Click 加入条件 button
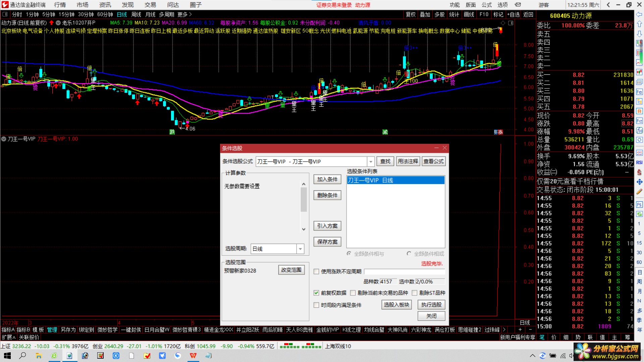This screenshot has height=362, width=644. pyautogui.click(x=327, y=179)
